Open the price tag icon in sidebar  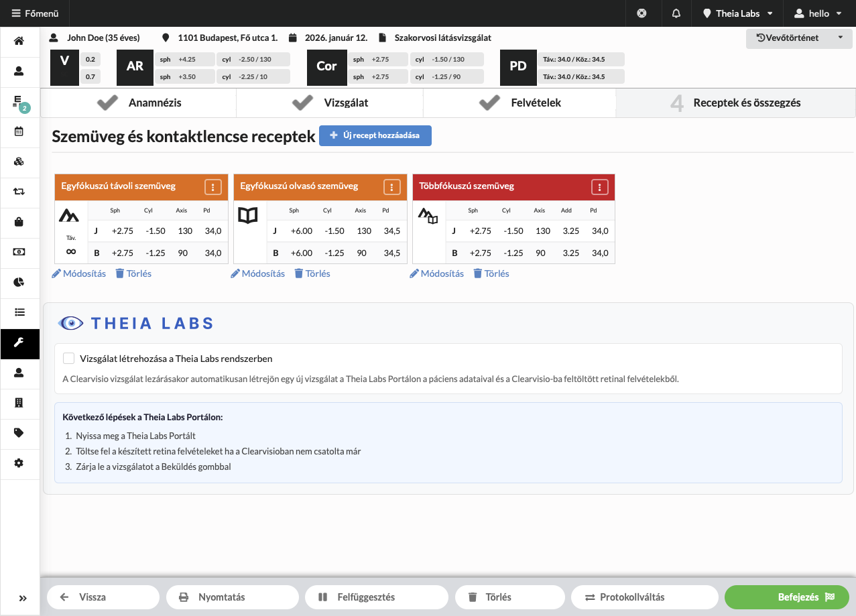19,434
